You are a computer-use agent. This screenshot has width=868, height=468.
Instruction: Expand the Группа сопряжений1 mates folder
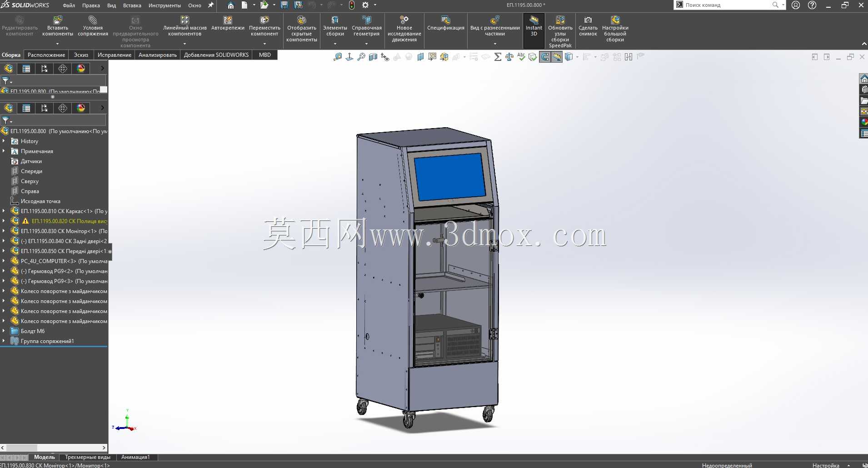[4, 341]
